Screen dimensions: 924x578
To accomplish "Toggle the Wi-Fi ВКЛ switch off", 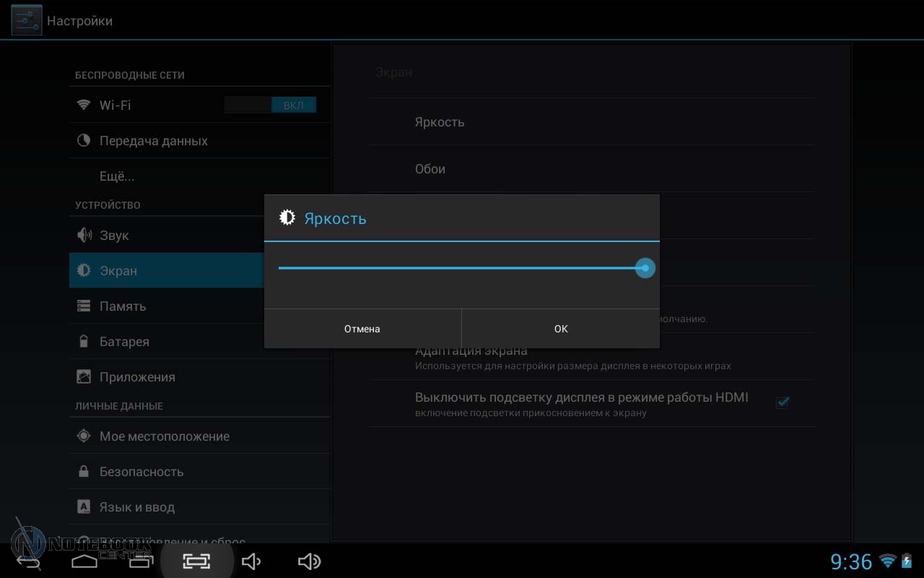I will point(270,105).
